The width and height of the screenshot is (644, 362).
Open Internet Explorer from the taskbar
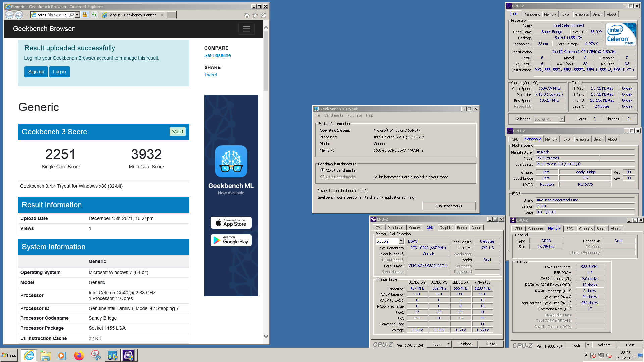click(29, 355)
